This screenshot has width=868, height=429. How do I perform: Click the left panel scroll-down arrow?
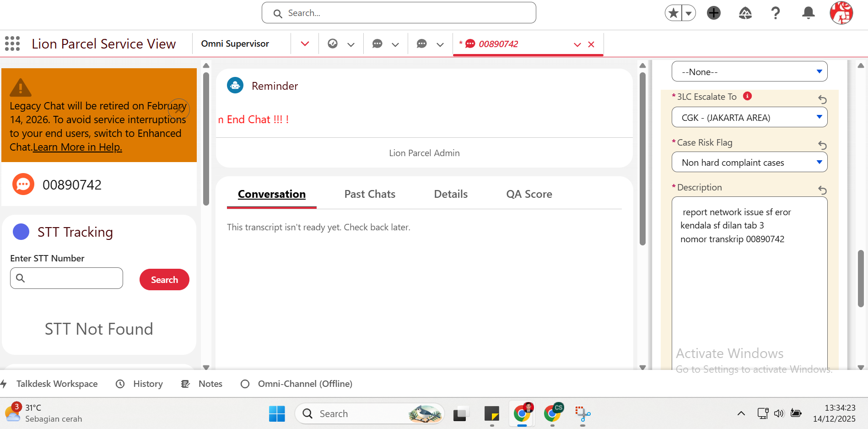(206, 367)
